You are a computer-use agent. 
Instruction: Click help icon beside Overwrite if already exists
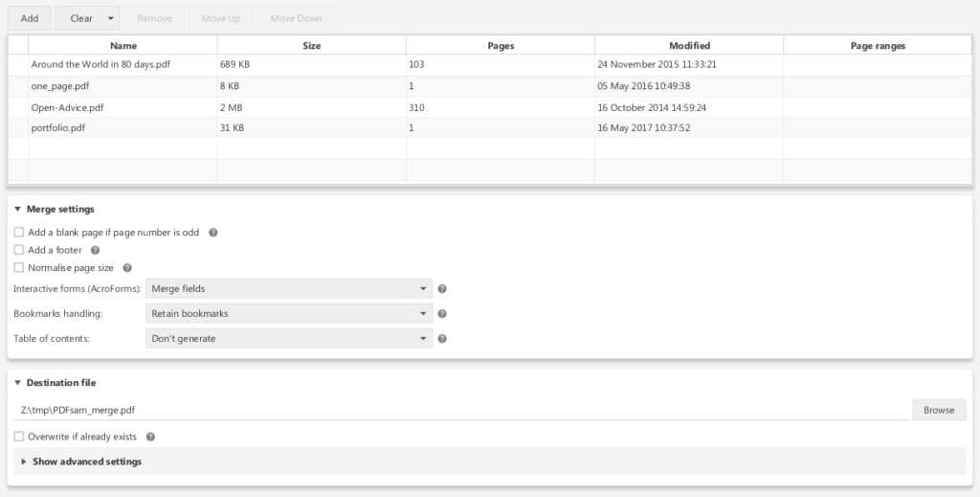pyautogui.click(x=151, y=437)
